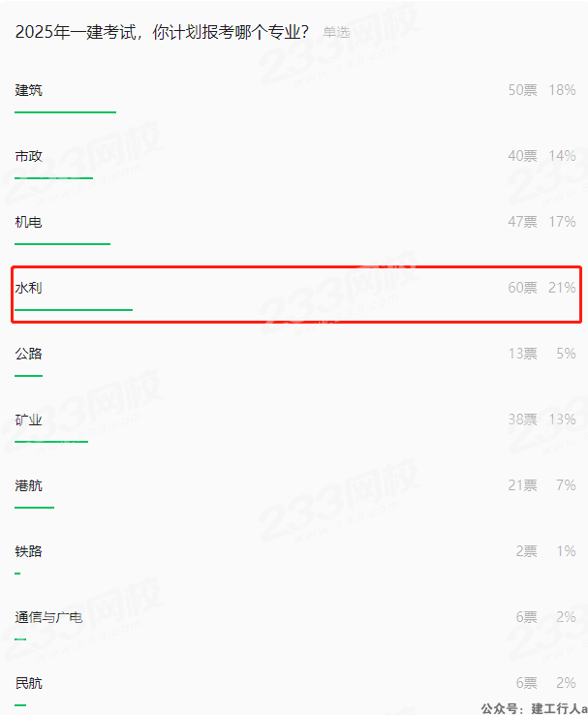Image resolution: width=588 pixels, height=715 pixels.
Task: Click the green progress bar under 机电
Action: click(62, 244)
